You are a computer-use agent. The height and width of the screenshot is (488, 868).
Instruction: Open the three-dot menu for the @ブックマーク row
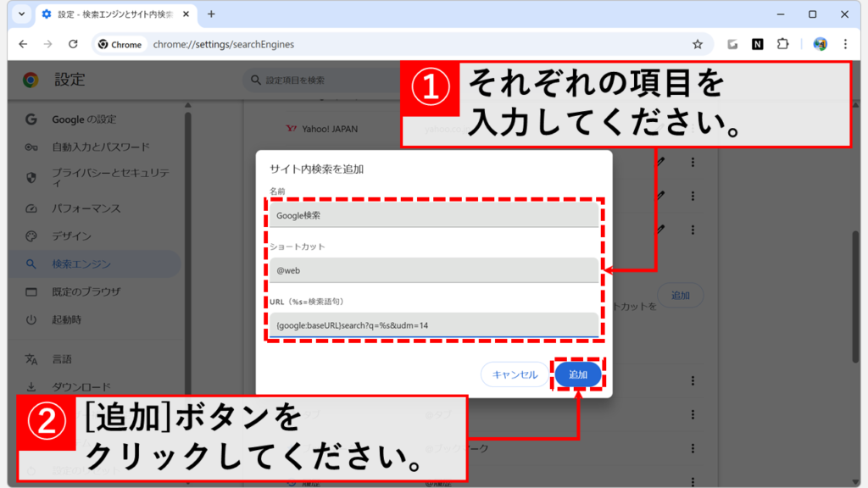click(693, 448)
